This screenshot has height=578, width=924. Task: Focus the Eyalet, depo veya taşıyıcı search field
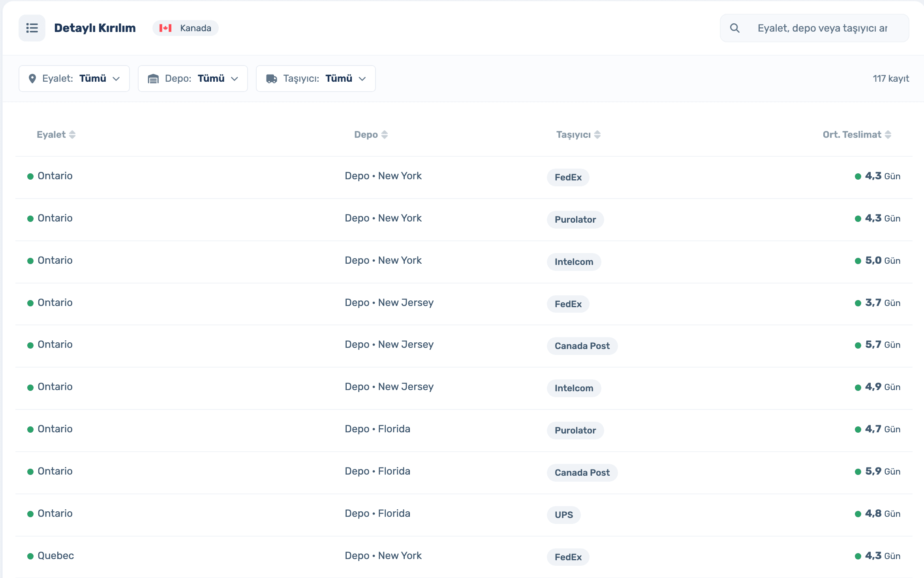coord(814,28)
